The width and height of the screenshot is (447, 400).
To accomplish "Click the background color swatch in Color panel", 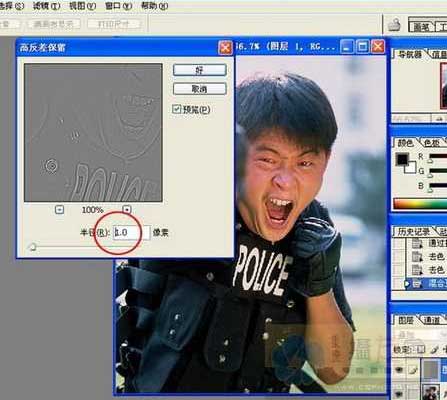I will click(x=412, y=169).
